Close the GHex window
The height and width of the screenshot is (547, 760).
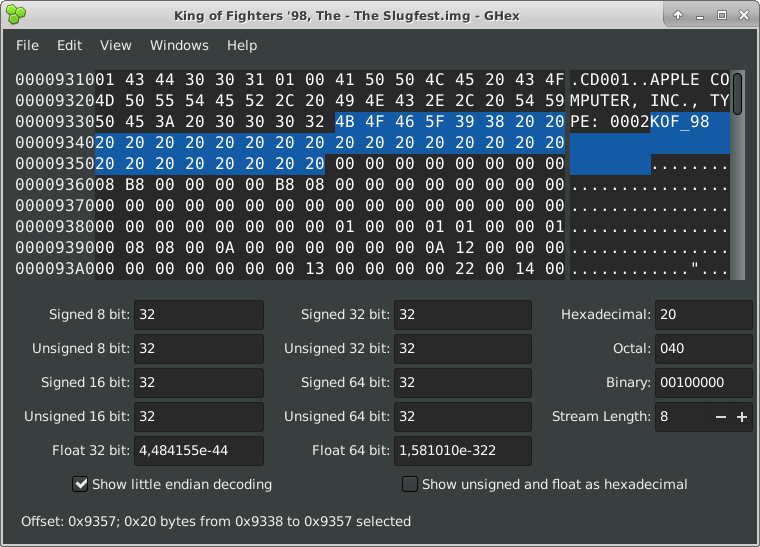tap(744, 16)
